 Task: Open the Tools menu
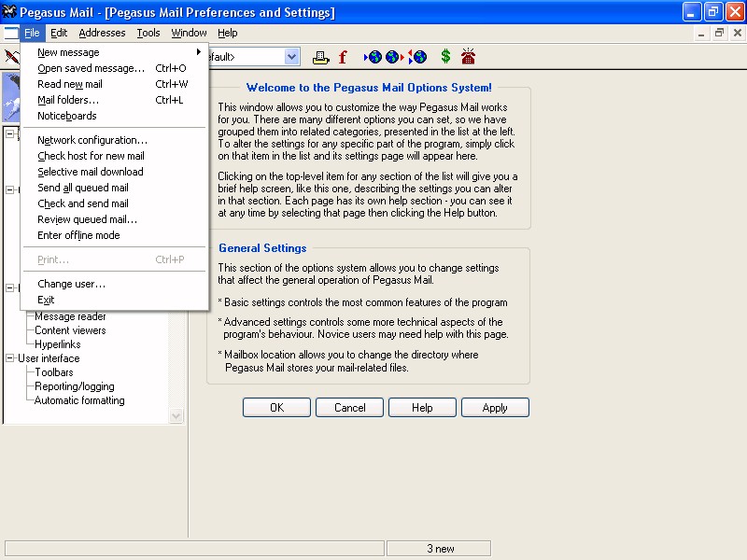pyautogui.click(x=148, y=33)
